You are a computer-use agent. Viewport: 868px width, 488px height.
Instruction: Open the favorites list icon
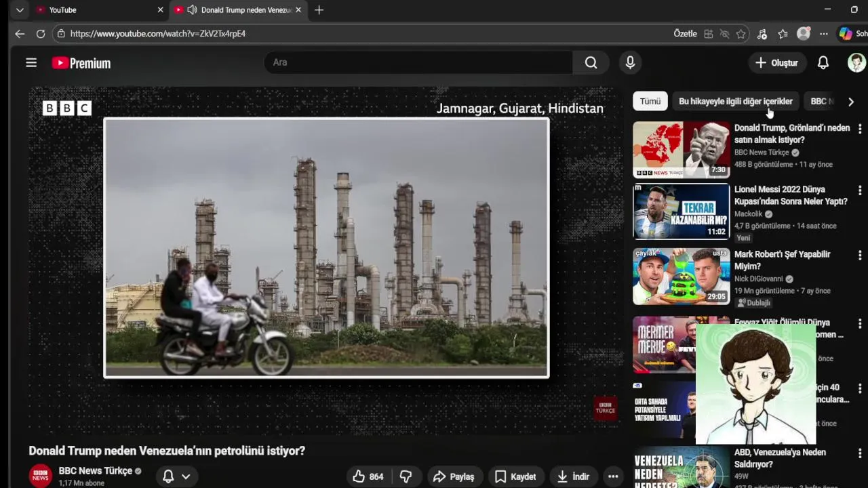click(x=783, y=34)
